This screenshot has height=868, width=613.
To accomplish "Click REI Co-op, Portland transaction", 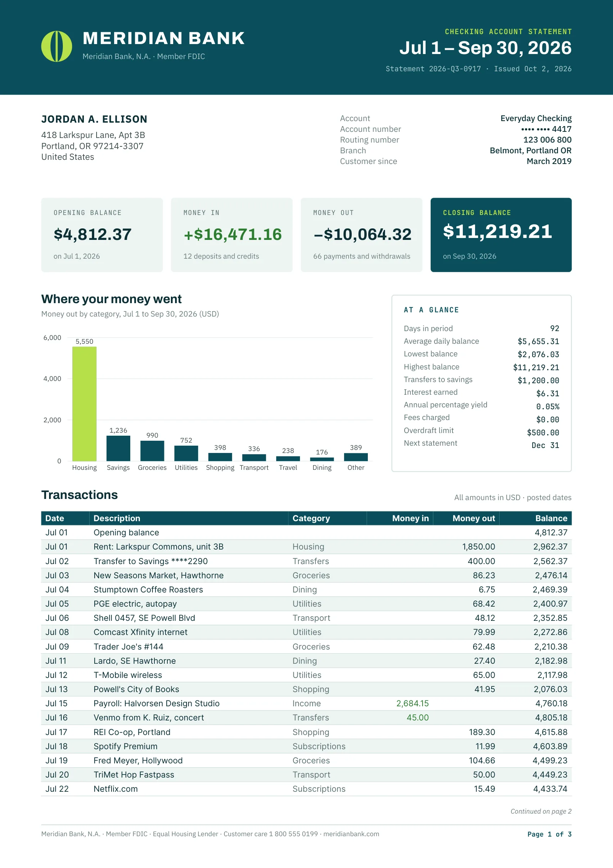I will (306, 732).
